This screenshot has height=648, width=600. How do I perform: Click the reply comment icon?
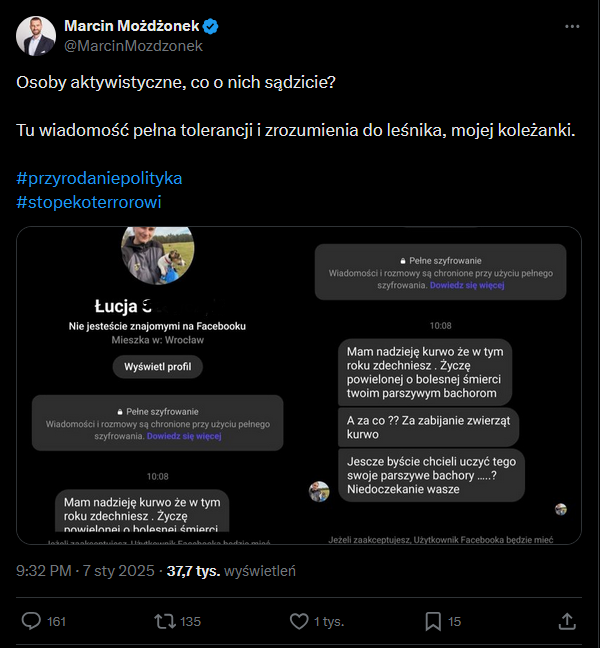point(31,621)
